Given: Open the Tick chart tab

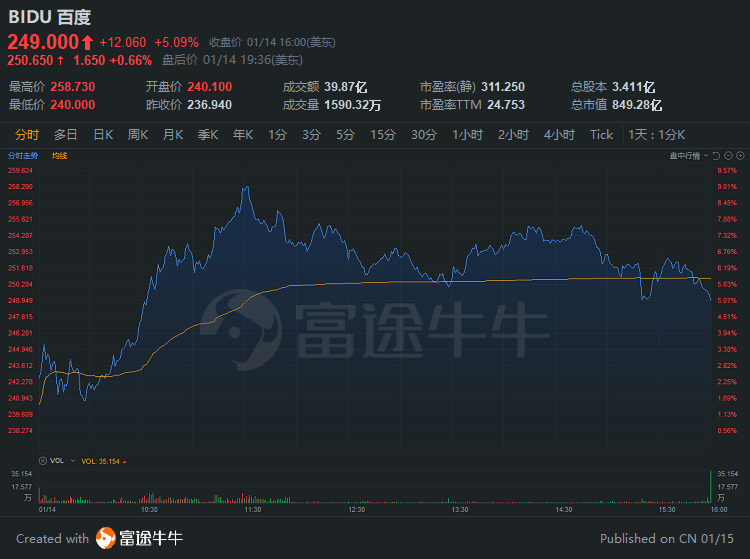Looking at the screenshot, I should coord(601,135).
